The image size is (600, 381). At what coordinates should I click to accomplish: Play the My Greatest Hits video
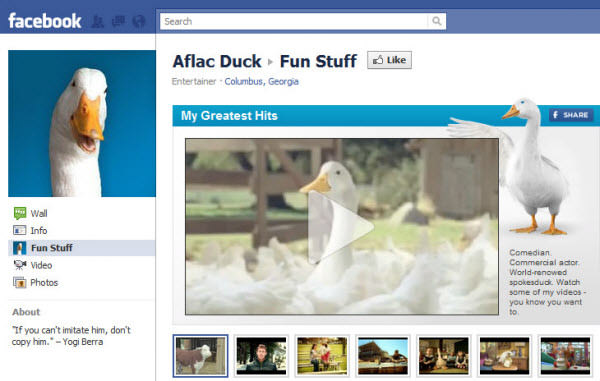(340, 227)
